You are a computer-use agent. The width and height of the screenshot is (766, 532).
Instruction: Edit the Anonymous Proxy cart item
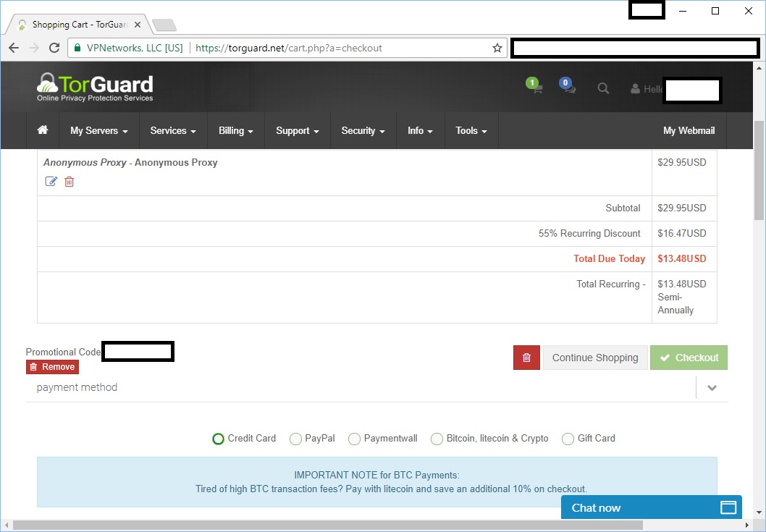pos(51,182)
